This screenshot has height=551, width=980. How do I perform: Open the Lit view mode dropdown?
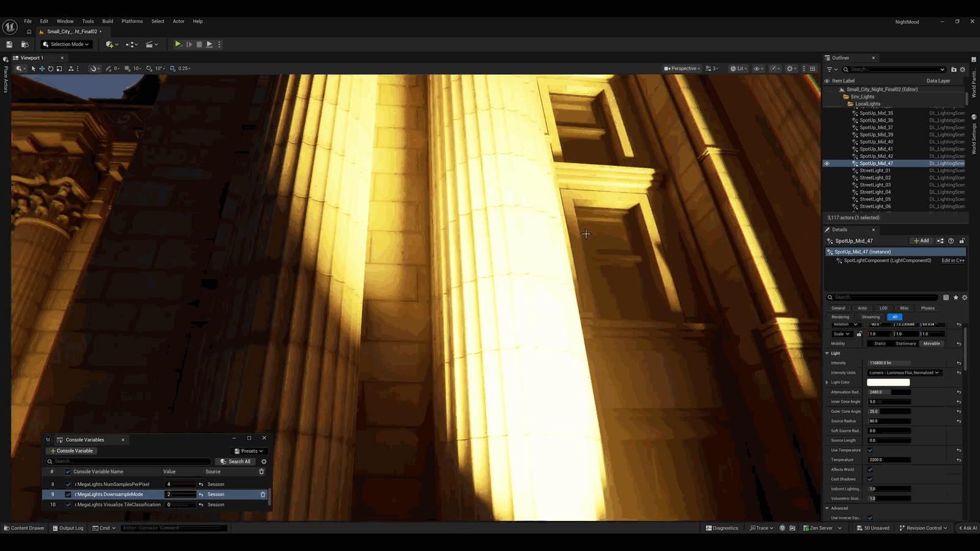739,69
